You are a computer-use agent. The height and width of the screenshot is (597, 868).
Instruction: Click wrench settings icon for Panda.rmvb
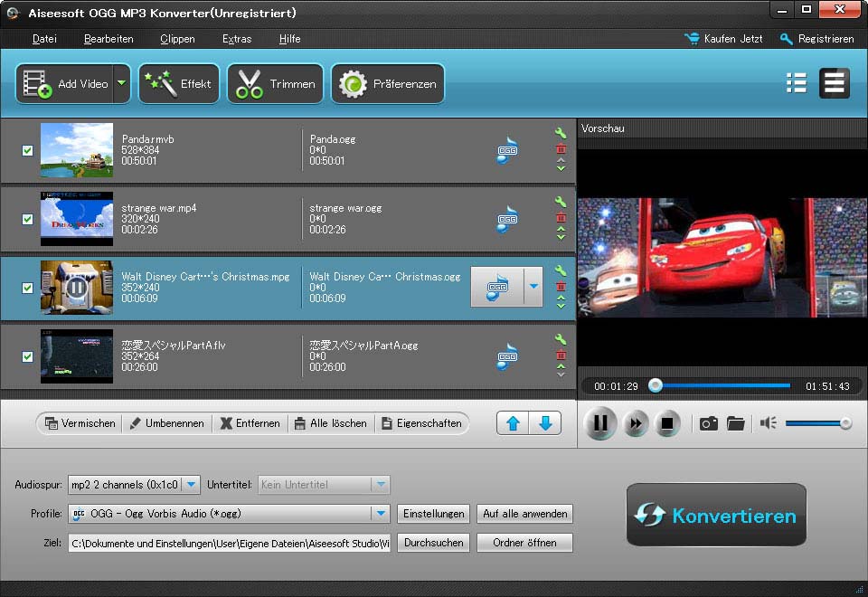coord(561,133)
